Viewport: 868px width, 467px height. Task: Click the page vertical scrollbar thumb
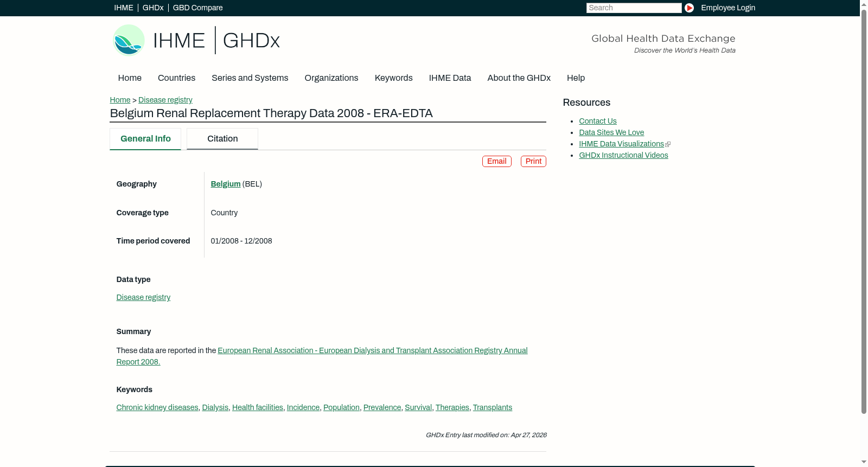pyautogui.click(x=864, y=212)
